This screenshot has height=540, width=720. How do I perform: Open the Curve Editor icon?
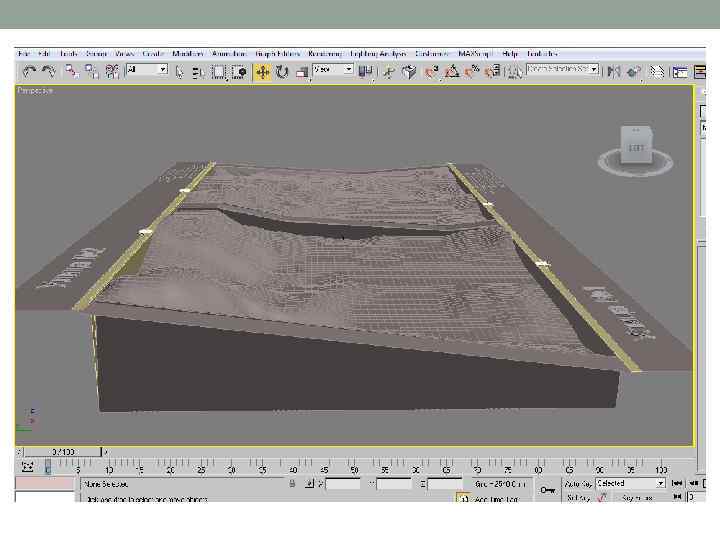680,72
